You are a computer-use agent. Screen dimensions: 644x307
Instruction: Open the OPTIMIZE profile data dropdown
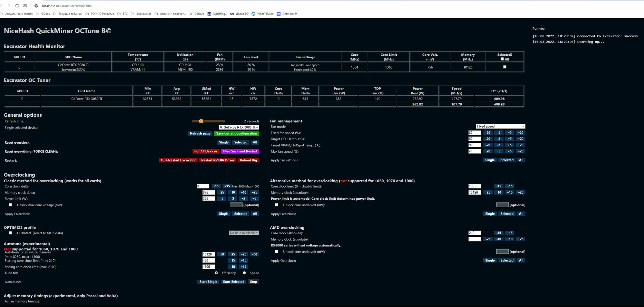(244, 233)
